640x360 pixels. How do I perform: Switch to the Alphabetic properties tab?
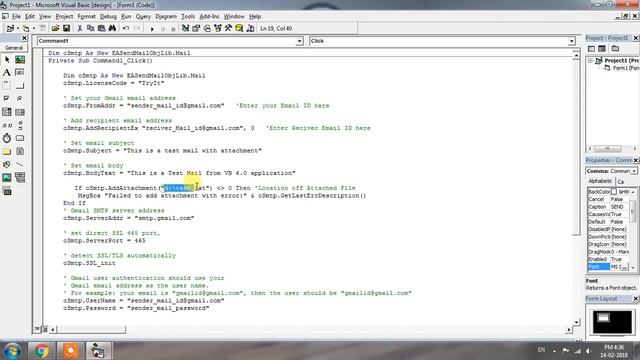600,181
